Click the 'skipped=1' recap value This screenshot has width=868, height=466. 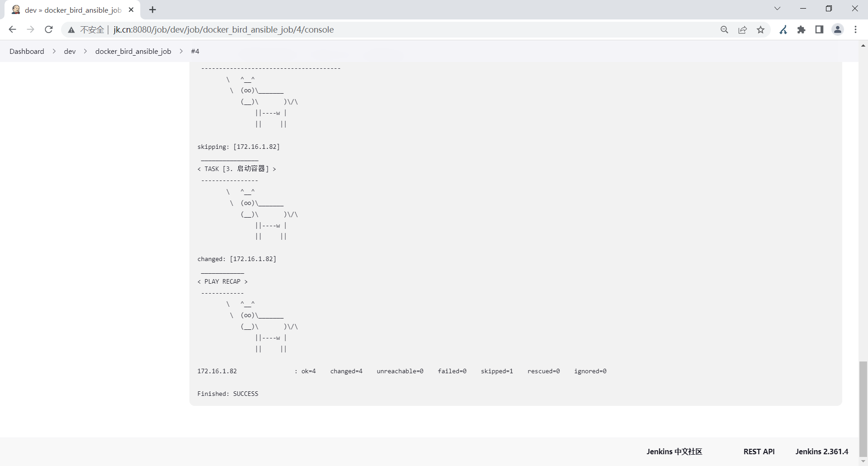click(x=497, y=371)
